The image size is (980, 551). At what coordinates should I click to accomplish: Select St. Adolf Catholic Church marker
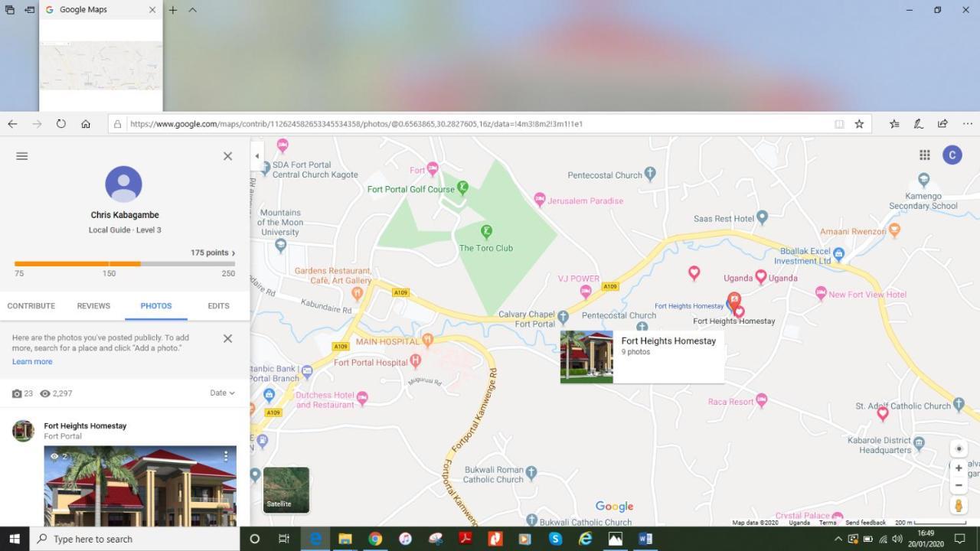[x=958, y=404]
